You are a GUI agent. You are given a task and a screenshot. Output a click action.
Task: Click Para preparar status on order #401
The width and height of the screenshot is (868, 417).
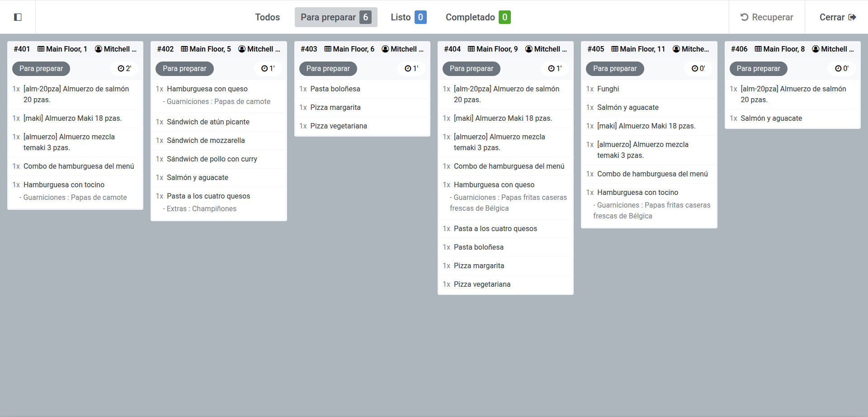(x=41, y=69)
